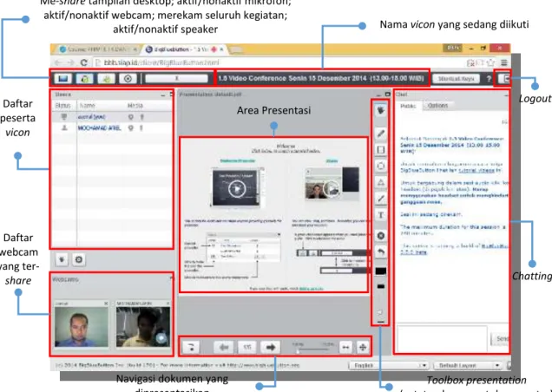Screen dimensions: 552x392
Task: Go to next slide arrow
Action: tap(271, 347)
